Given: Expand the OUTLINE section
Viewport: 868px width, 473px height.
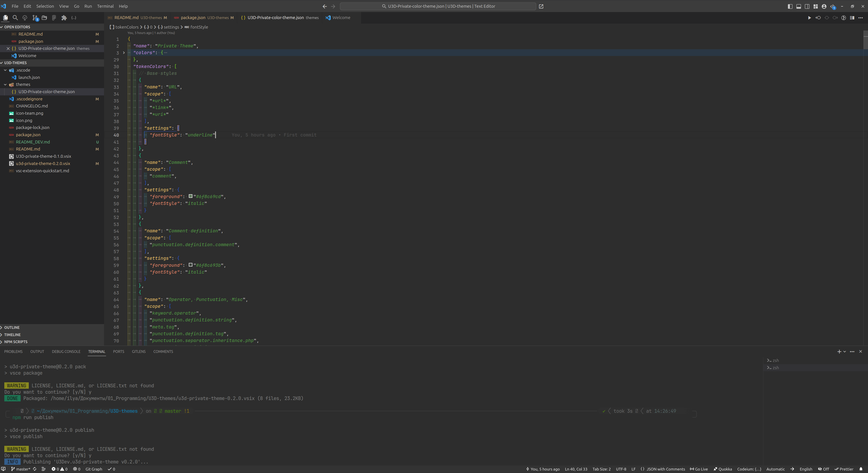Looking at the screenshot, I should pos(12,327).
